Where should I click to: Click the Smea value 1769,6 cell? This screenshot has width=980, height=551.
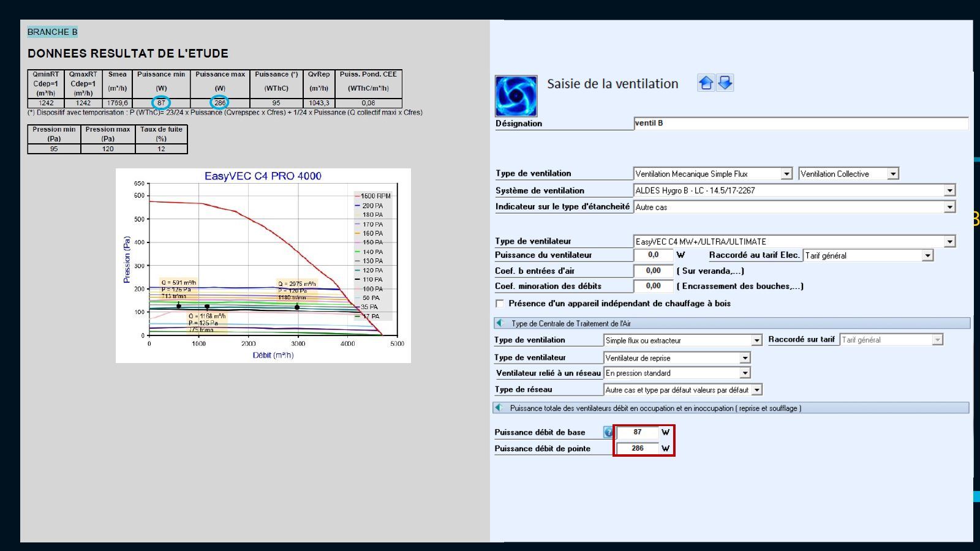click(117, 103)
